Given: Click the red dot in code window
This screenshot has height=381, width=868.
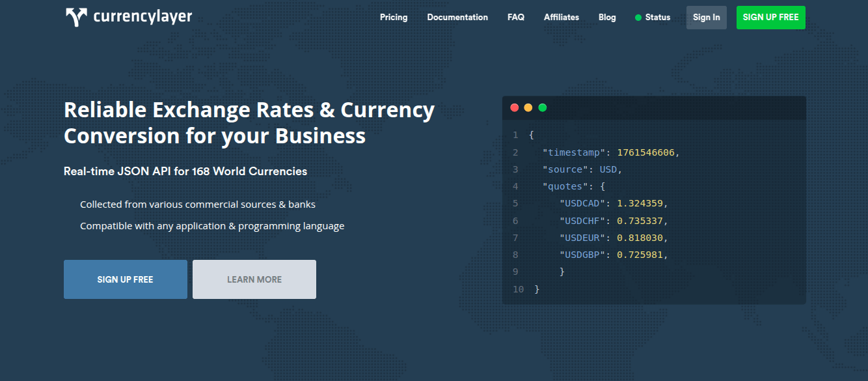Looking at the screenshot, I should pos(515,107).
